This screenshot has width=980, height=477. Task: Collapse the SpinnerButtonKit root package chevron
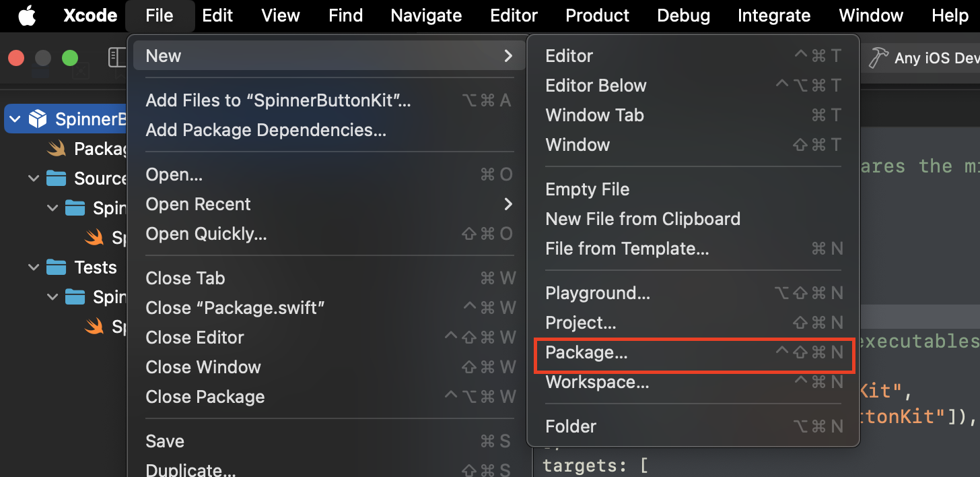(15, 119)
